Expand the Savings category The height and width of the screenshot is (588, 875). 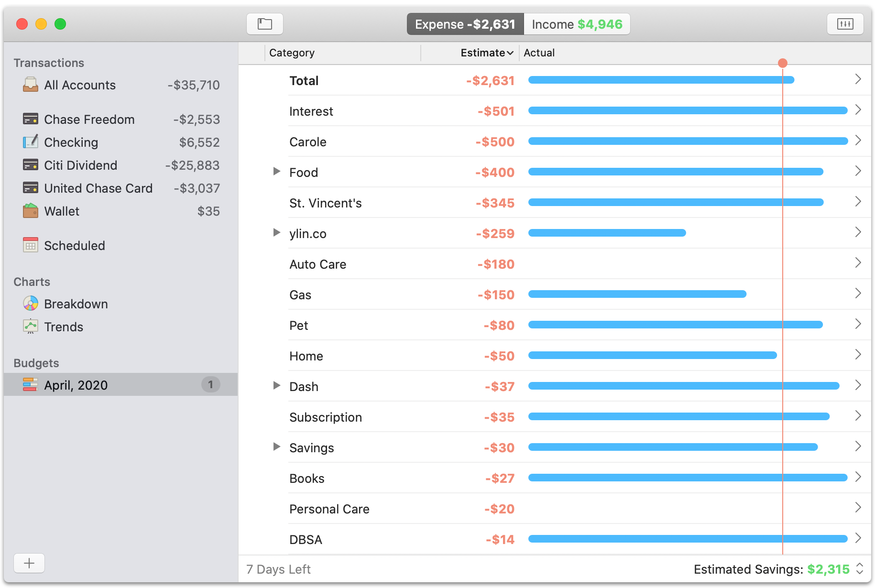tap(276, 446)
